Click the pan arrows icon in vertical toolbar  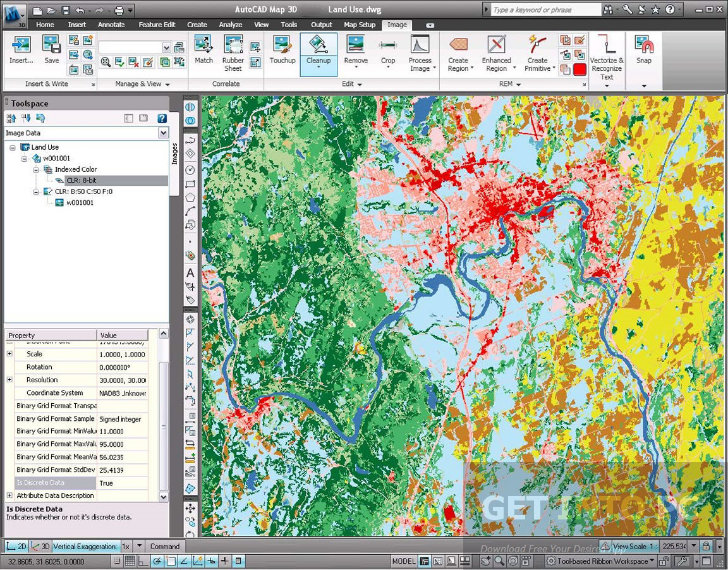(x=190, y=509)
